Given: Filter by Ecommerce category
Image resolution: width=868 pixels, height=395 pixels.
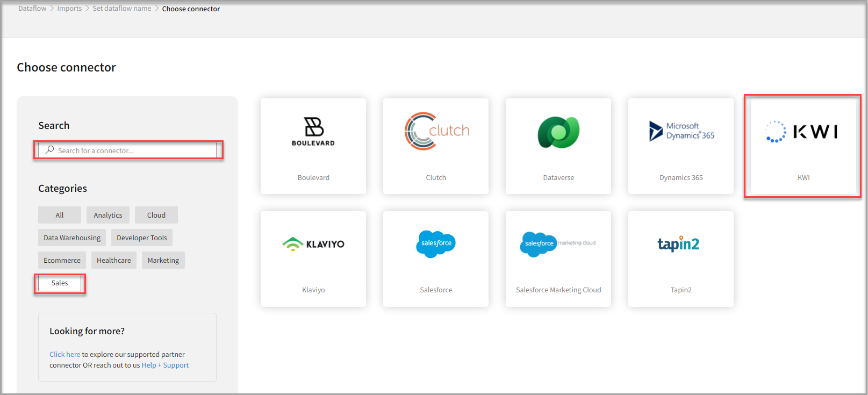Looking at the screenshot, I should tap(62, 260).
